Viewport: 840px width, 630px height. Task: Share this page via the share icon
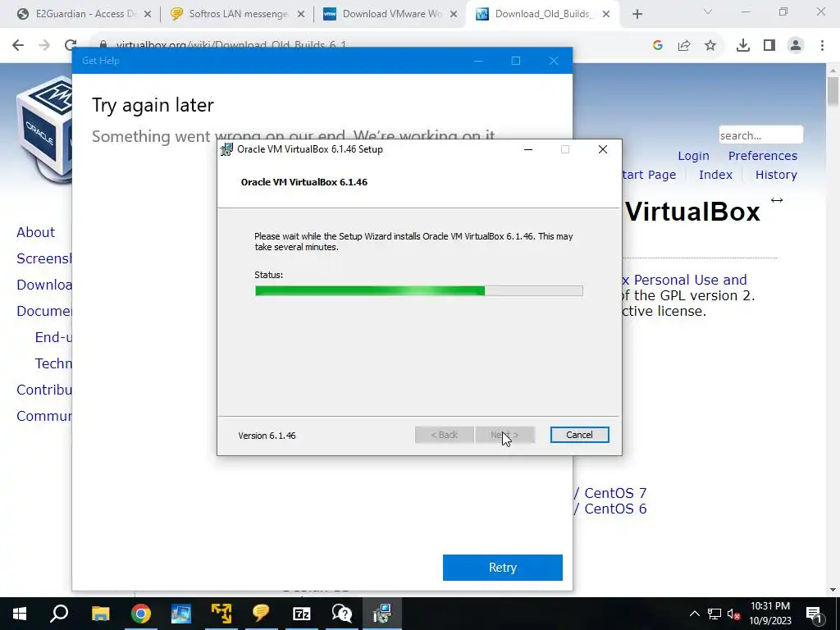[684, 46]
